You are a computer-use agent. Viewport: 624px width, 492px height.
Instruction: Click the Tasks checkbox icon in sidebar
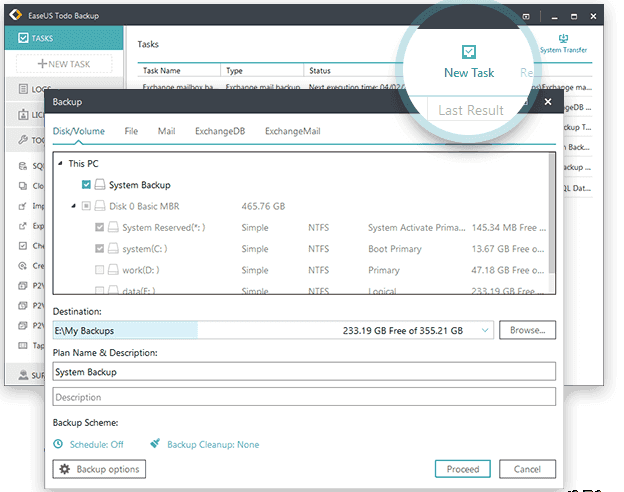click(22, 38)
